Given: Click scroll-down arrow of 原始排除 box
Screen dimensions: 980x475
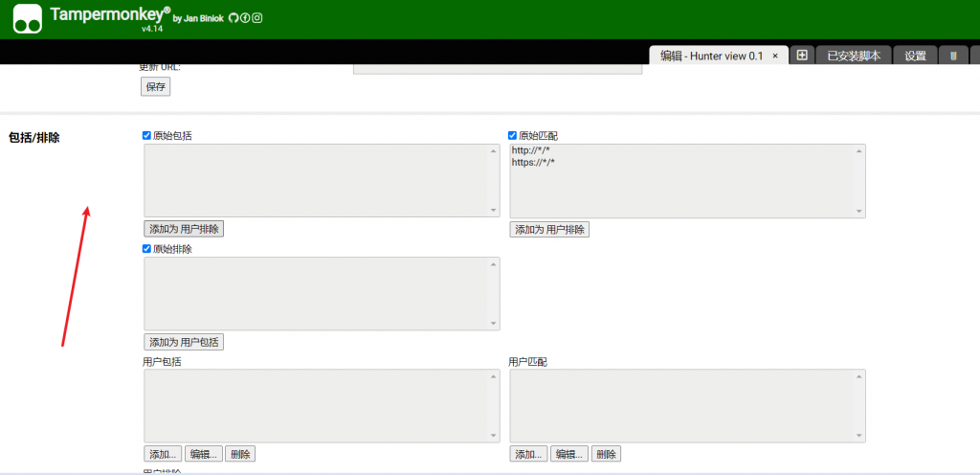Looking at the screenshot, I should pyautogui.click(x=493, y=323).
